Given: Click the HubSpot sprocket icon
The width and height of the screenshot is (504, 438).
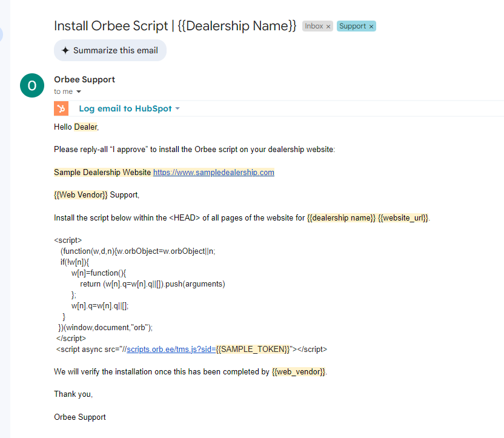Looking at the screenshot, I should pyautogui.click(x=61, y=108).
